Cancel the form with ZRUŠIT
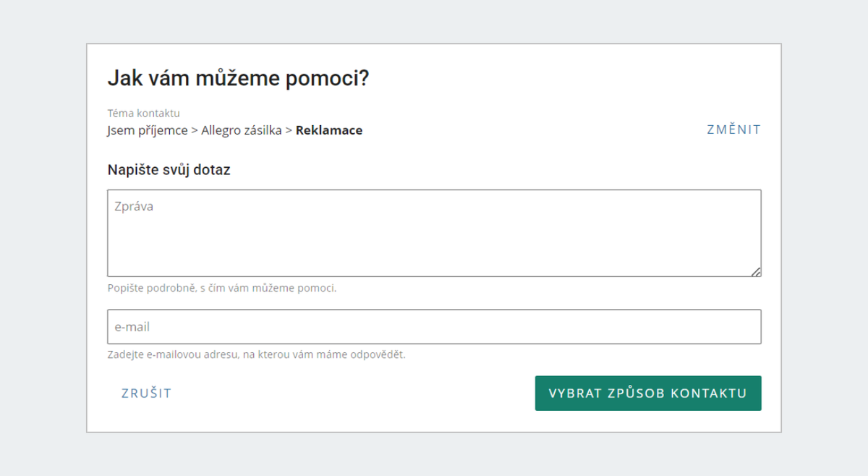Image resolution: width=868 pixels, height=476 pixels. pyautogui.click(x=146, y=394)
